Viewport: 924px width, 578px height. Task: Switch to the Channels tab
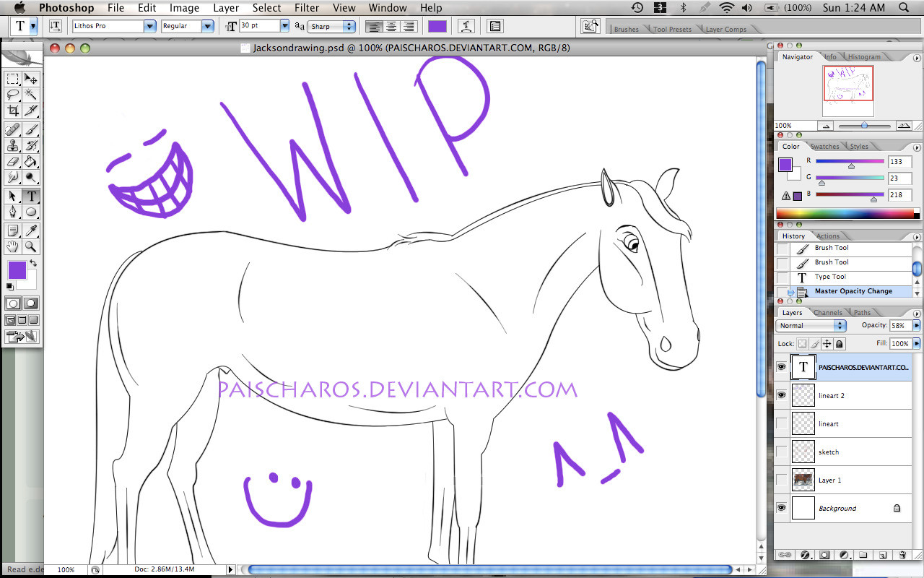pyautogui.click(x=828, y=313)
